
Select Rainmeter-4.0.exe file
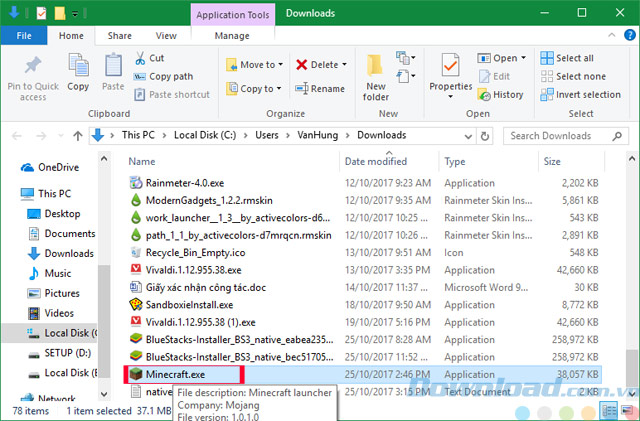click(x=176, y=183)
